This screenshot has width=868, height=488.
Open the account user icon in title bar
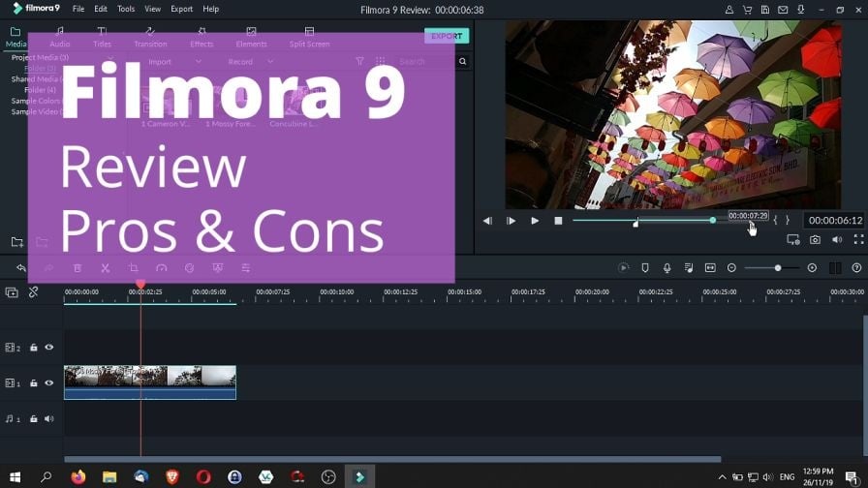pyautogui.click(x=729, y=10)
